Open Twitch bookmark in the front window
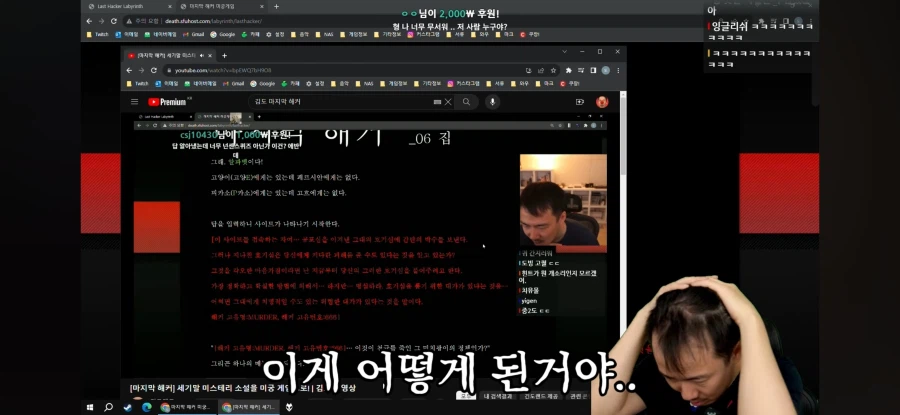The image size is (900, 415). [137, 83]
